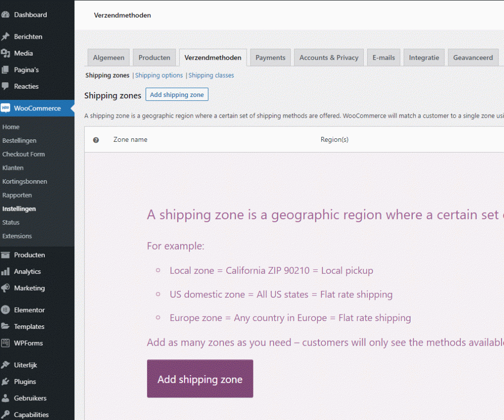Open the Shipping classes sub-section link
This screenshot has height=420, width=504.
coord(211,75)
